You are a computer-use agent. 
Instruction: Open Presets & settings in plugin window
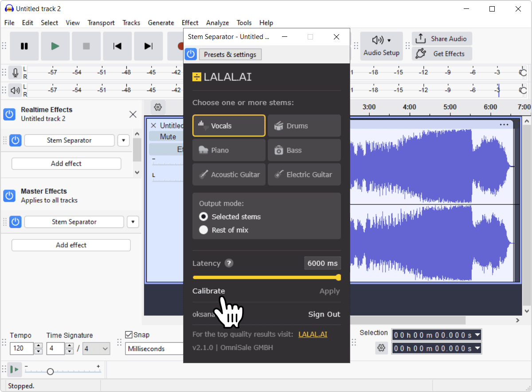click(230, 55)
